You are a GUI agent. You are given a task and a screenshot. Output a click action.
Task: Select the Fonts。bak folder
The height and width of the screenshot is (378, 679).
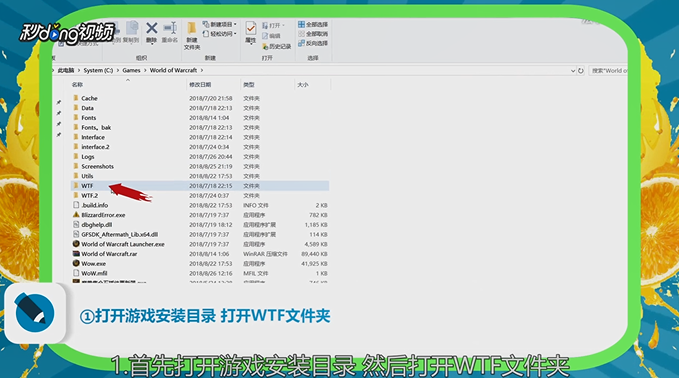click(x=96, y=127)
